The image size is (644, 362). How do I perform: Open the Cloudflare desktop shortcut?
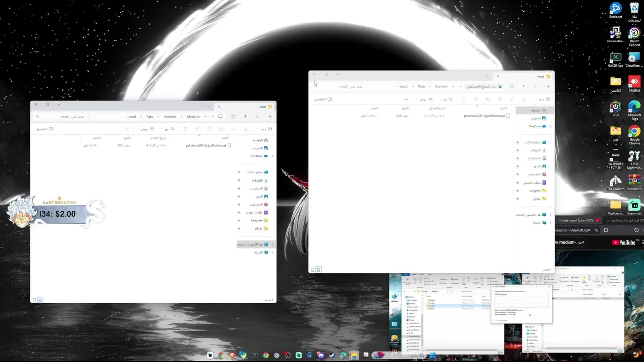click(x=634, y=60)
